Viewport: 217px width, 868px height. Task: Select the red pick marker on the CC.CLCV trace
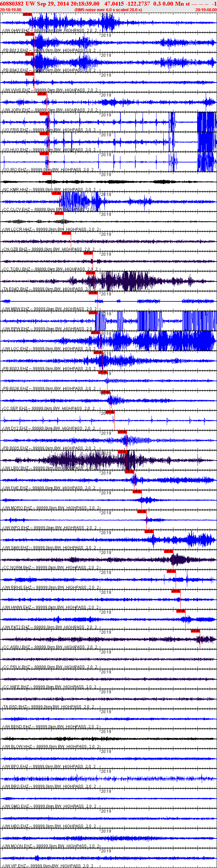(x=56, y=193)
